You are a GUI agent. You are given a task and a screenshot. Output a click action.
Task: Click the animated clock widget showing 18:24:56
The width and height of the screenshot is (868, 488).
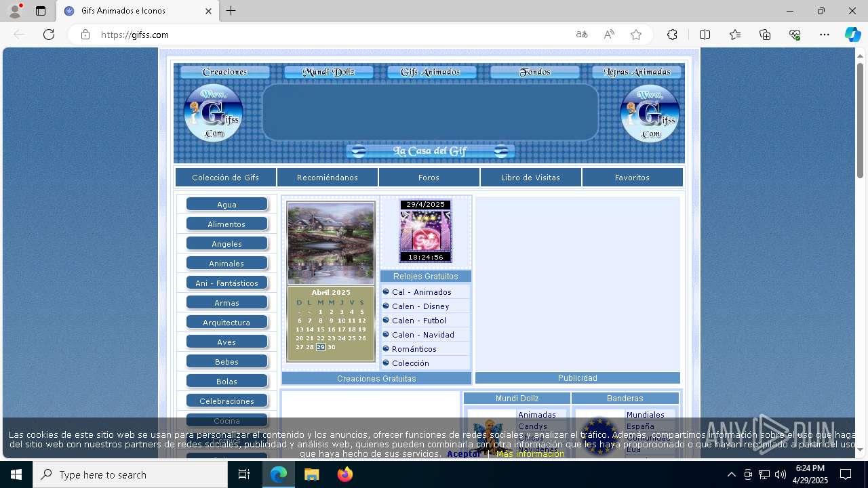point(425,231)
